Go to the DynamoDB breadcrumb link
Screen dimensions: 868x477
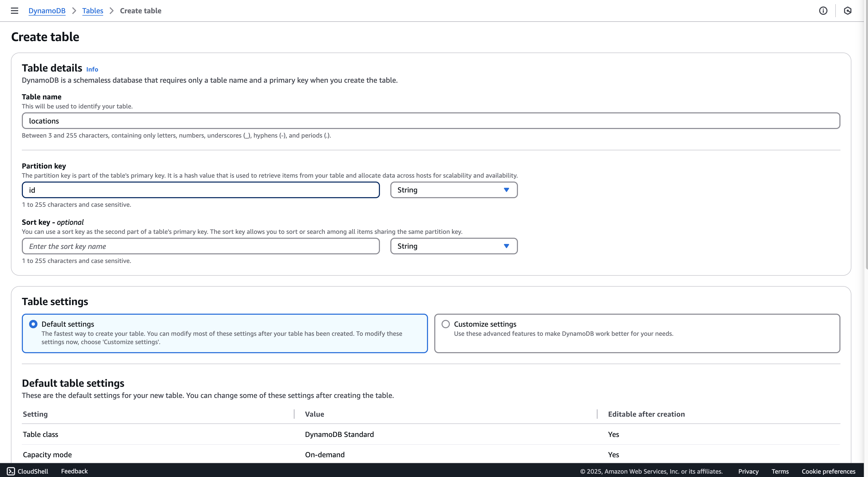tap(47, 11)
